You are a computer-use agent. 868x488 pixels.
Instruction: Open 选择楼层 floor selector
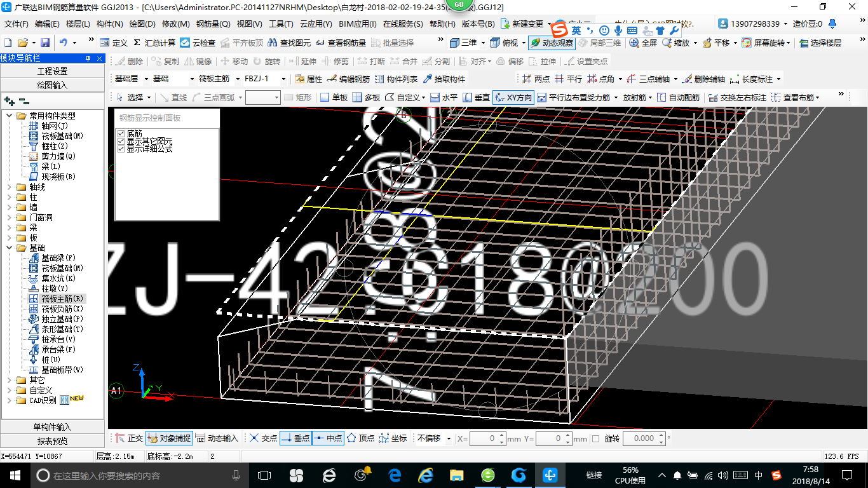pos(820,43)
